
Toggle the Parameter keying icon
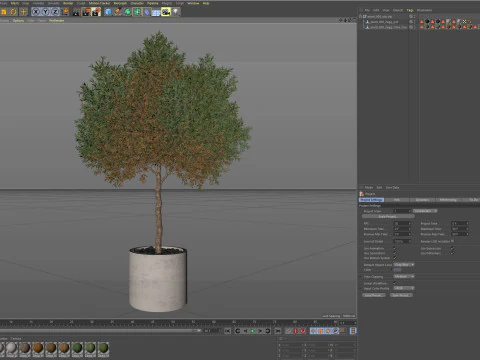point(336,331)
